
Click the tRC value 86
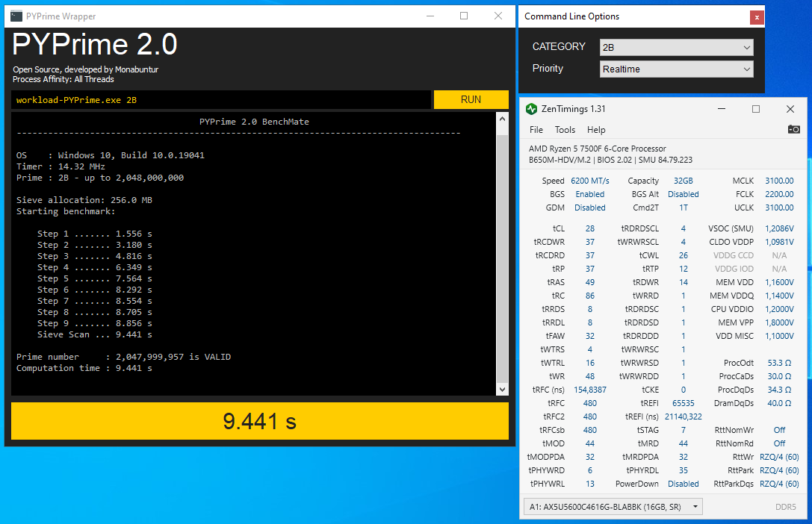tap(590, 296)
